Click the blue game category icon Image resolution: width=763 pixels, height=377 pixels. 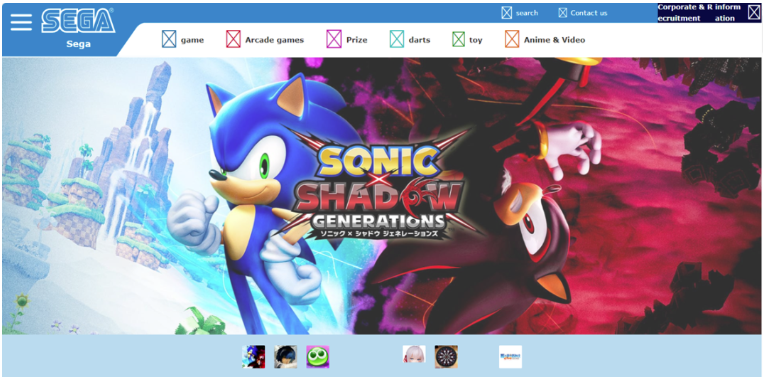point(169,39)
